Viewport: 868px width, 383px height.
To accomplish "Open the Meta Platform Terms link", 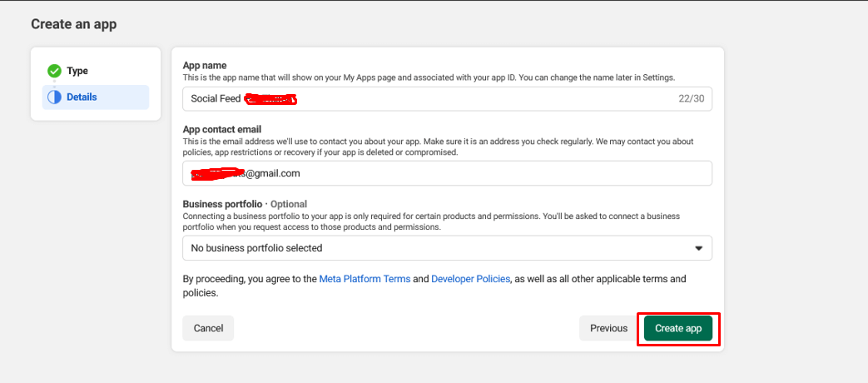I will (365, 279).
